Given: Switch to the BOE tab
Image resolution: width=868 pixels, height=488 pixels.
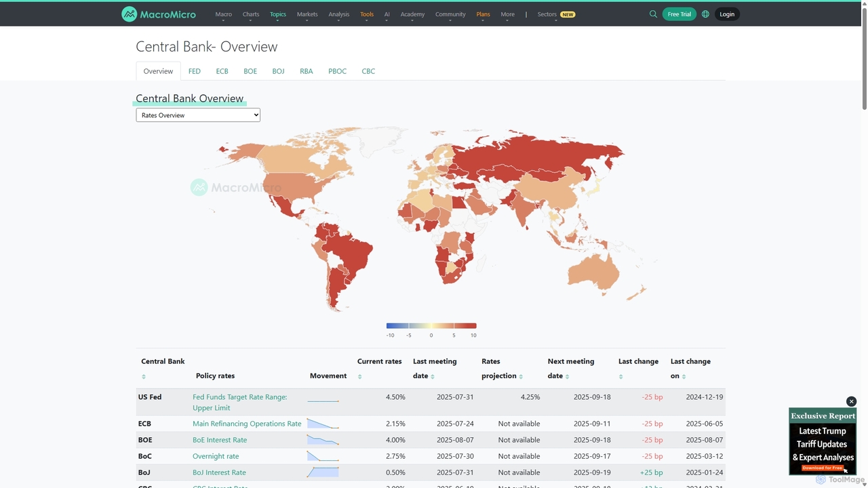Looking at the screenshot, I should (x=250, y=71).
